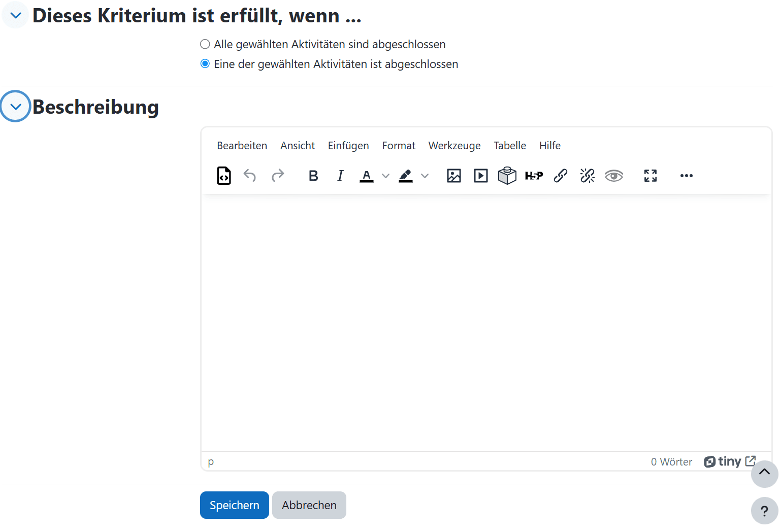780x532 pixels.
Task: Open the tiny logo link
Action: (730, 461)
